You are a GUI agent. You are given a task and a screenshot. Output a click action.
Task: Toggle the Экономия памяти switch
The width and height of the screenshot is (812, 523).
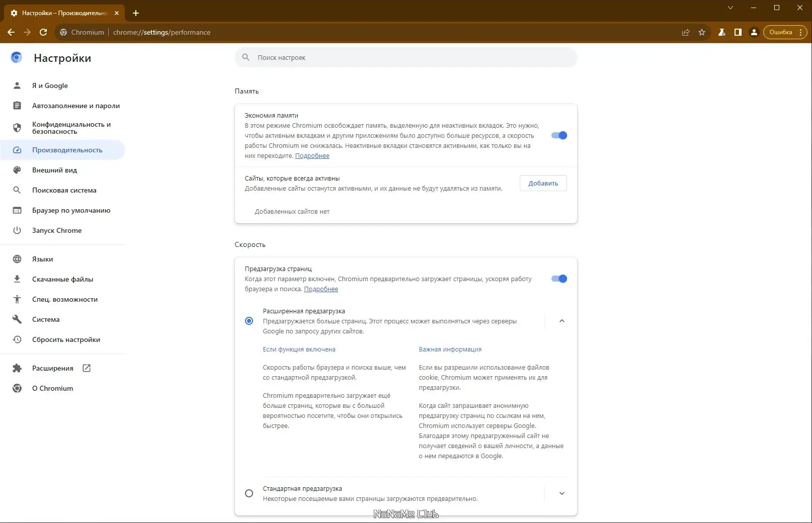[559, 135]
